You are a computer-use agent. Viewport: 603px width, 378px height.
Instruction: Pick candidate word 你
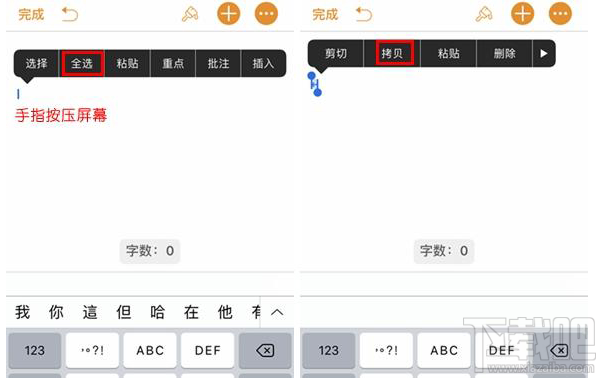click(x=56, y=312)
